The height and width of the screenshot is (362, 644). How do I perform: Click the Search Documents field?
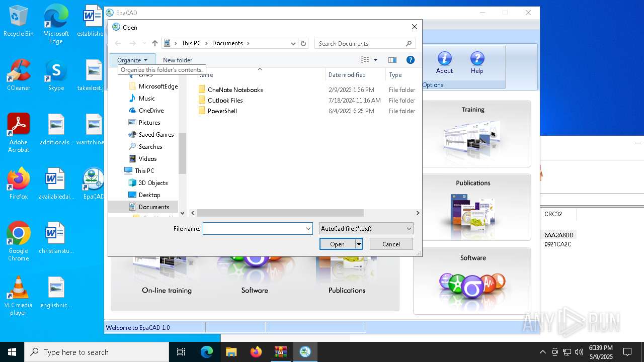point(360,43)
